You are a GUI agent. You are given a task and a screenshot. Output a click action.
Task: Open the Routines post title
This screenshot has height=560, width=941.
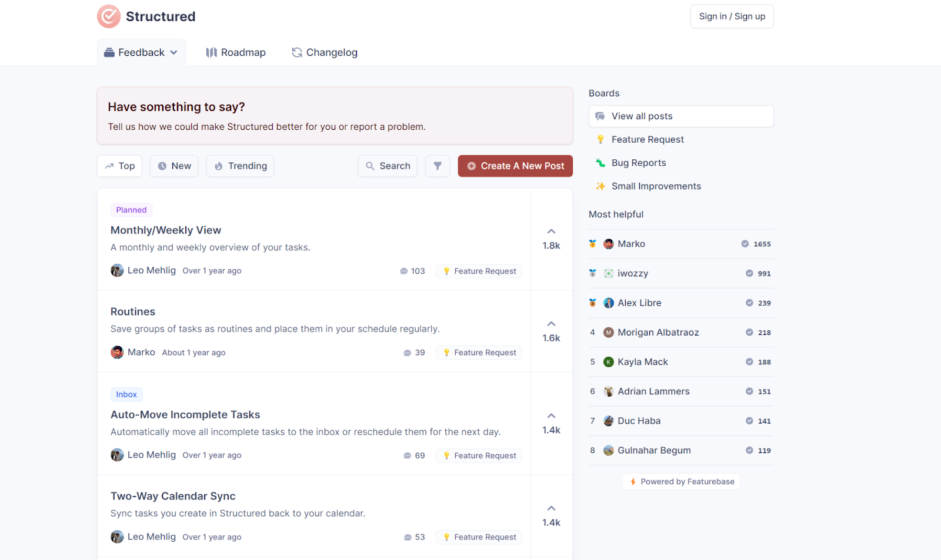point(133,311)
